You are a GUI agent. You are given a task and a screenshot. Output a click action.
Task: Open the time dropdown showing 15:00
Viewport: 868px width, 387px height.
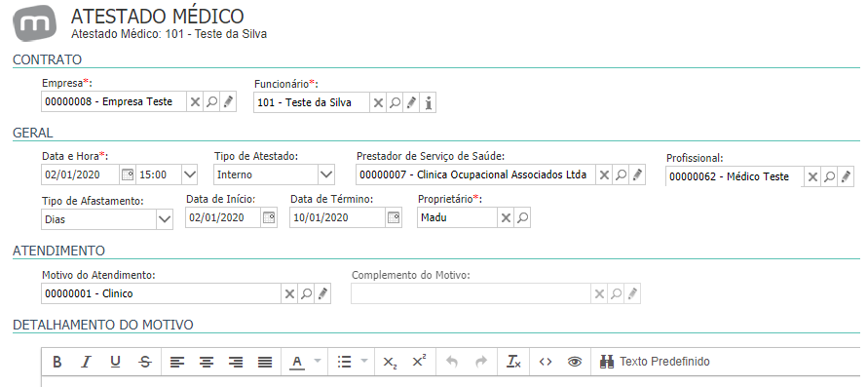190,174
